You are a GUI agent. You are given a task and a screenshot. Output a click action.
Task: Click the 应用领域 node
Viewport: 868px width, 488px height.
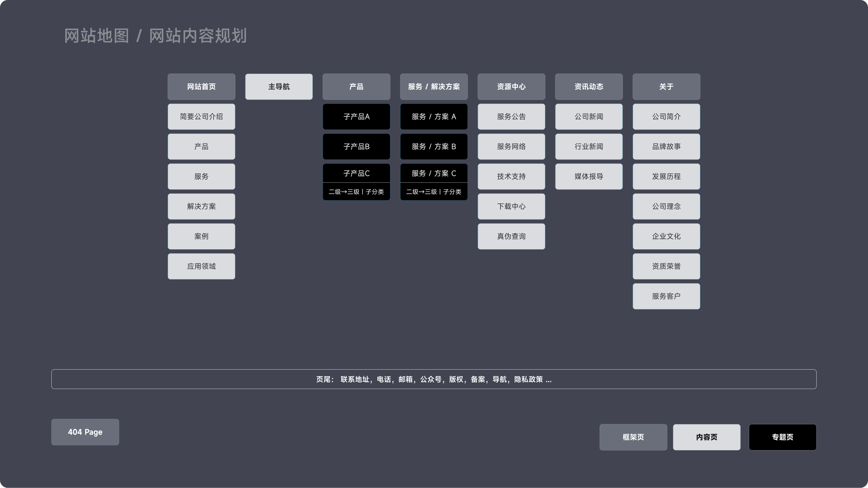click(x=201, y=266)
